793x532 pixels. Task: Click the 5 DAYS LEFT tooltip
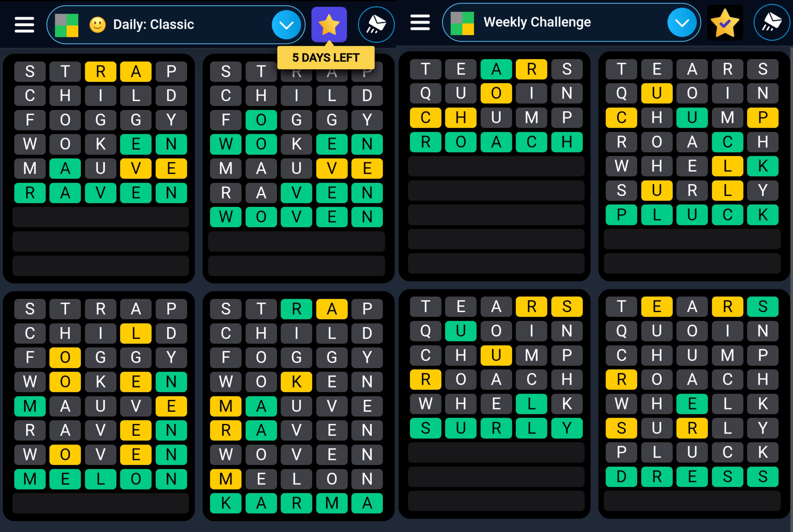(x=326, y=58)
